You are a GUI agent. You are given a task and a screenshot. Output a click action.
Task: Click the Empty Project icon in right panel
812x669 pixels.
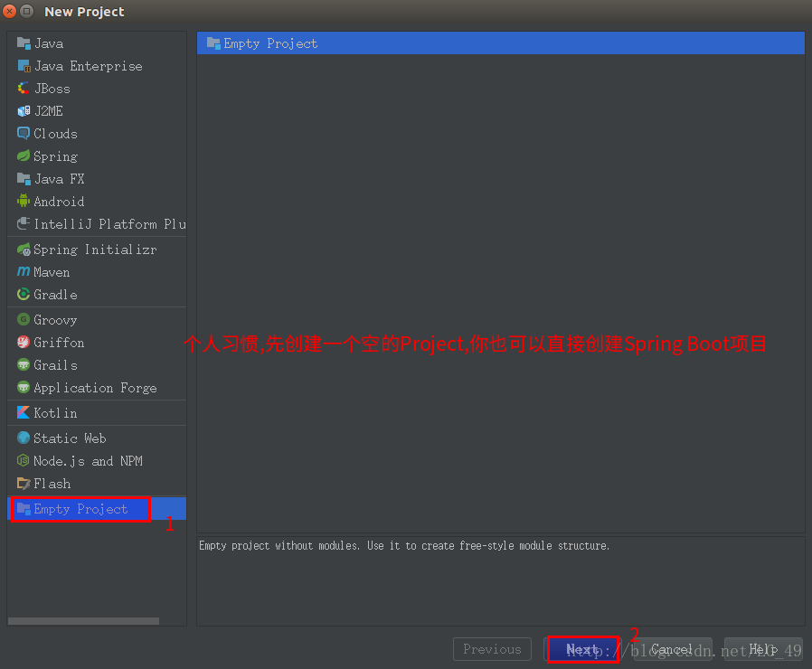[x=213, y=43]
